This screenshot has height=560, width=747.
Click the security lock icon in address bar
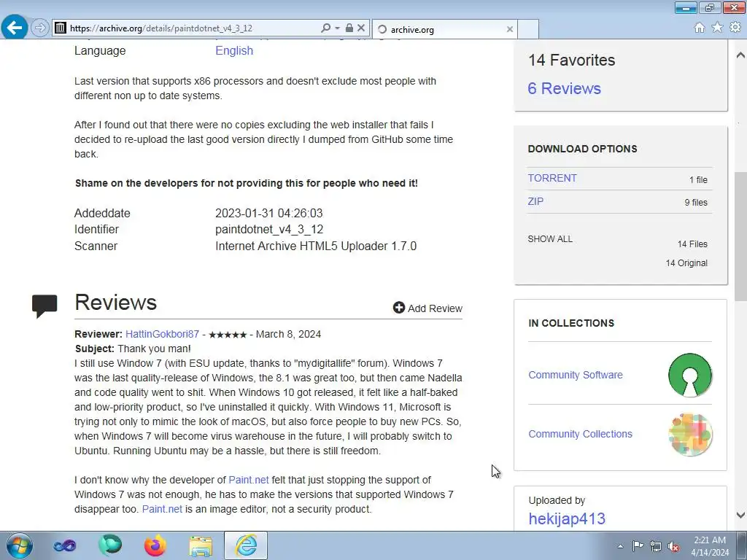(x=349, y=28)
